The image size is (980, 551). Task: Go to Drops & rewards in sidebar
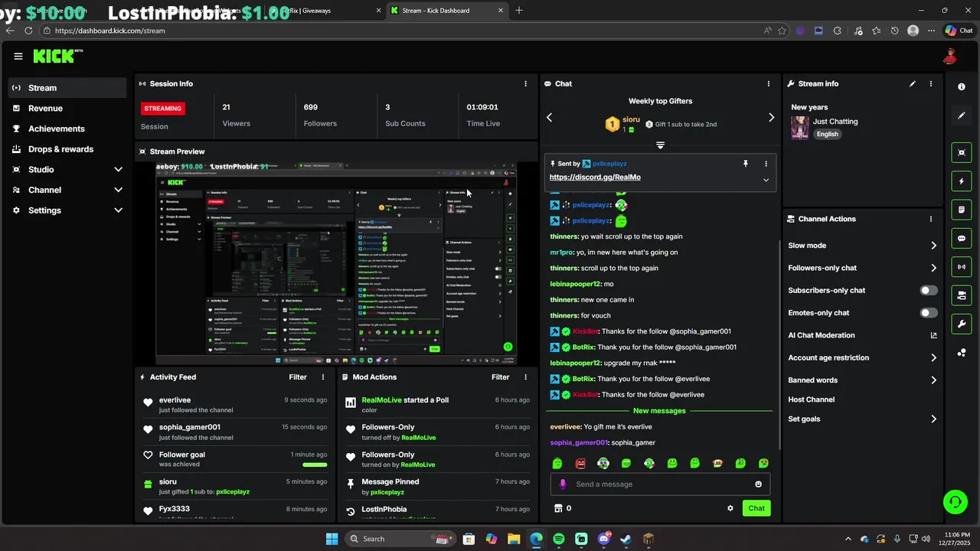pyautogui.click(x=67, y=149)
